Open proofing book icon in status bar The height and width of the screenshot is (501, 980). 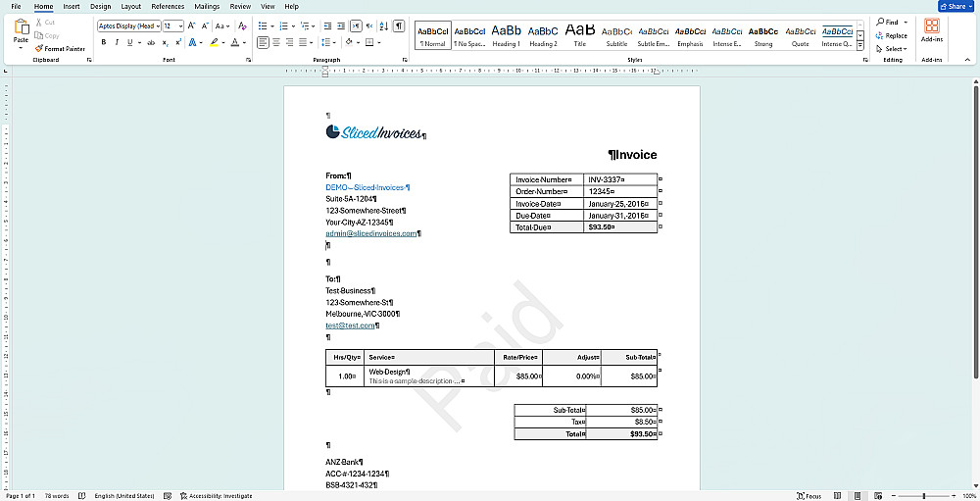click(82, 496)
